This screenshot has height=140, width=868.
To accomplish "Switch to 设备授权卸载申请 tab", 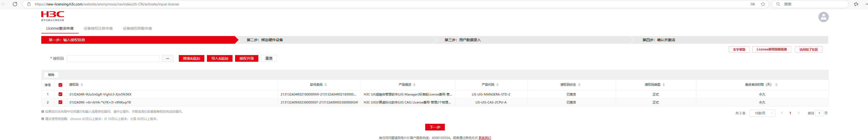I will [x=137, y=28].
